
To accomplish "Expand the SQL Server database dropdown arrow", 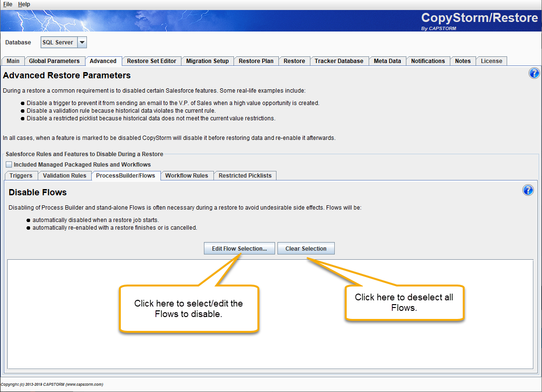I will click(x=82, y=42).
